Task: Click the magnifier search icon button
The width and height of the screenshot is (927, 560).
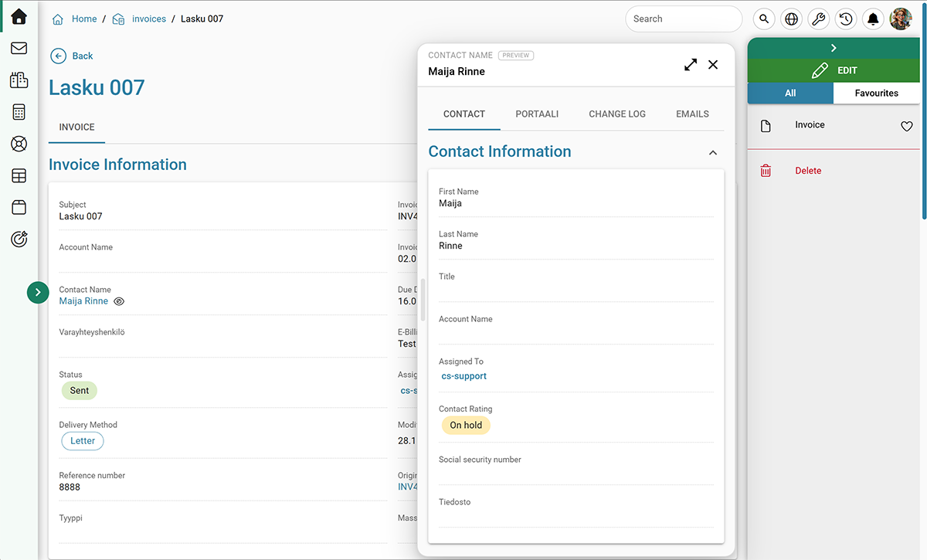Action: 764,19
